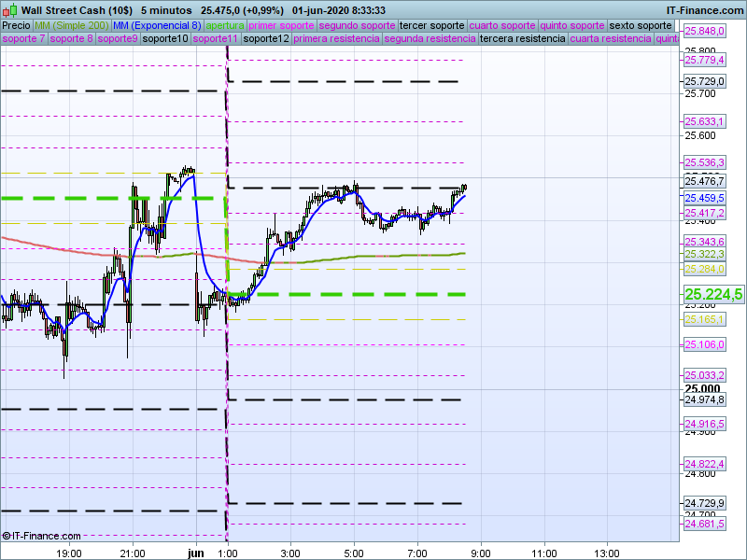
Task: Click the 25.633,1 price label
Action: click(x=705, y=121)
